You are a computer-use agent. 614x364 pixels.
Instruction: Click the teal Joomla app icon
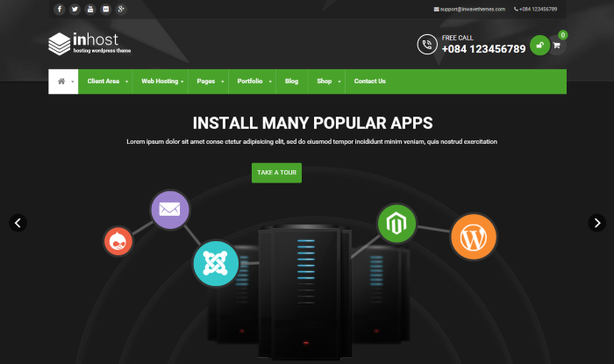[x=216, y=263]
